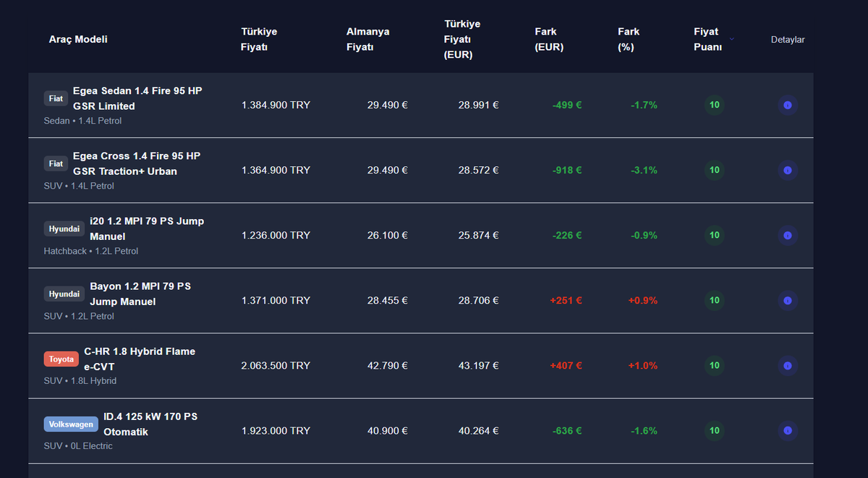868x478 pixels.
Task: Sort by Fiyat Puanı dropdown arrow
Action: (731, 39)
